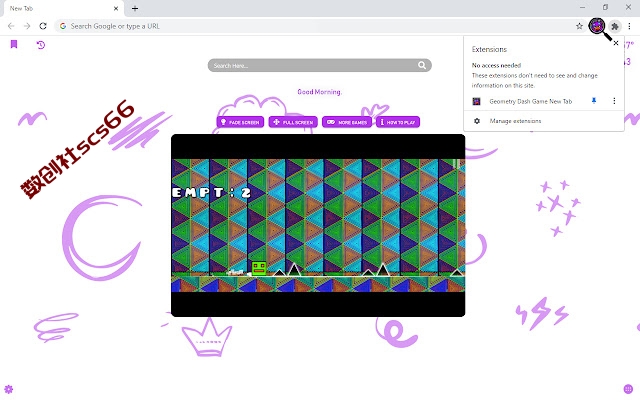Close the Extensions popup

[x=616, y=43]
